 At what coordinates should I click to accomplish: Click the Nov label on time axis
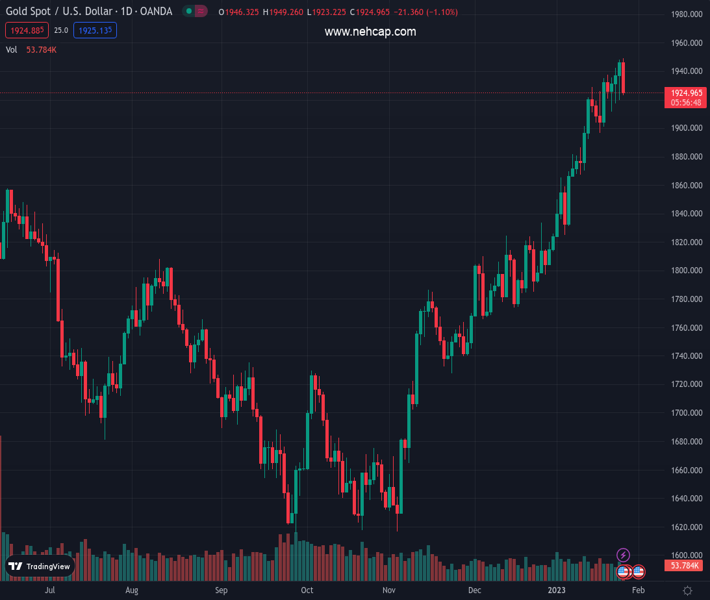[x=388, y=591]
